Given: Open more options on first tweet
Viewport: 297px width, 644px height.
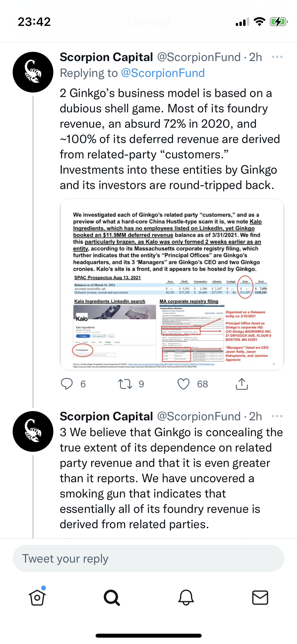Looking at the screenshot, I should [x=277, y=57].
